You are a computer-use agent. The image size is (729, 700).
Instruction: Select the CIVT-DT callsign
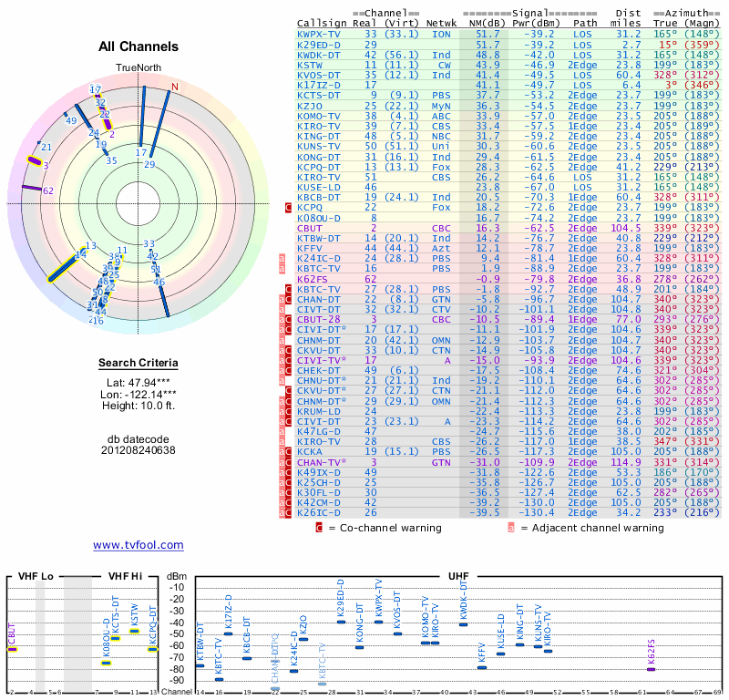pos(318,310)
